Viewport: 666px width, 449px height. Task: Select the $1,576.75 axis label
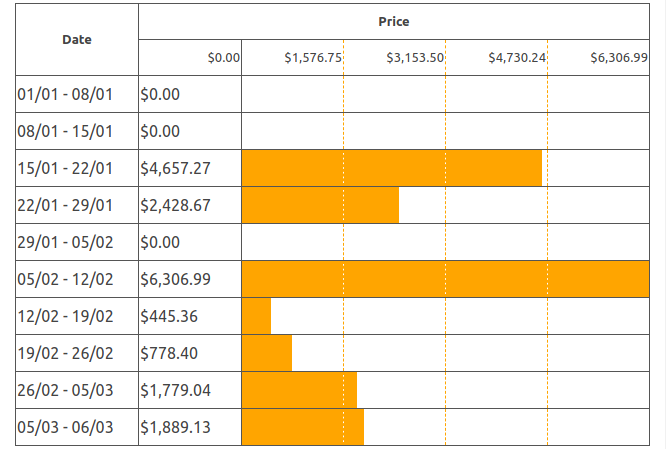(313, 58)
